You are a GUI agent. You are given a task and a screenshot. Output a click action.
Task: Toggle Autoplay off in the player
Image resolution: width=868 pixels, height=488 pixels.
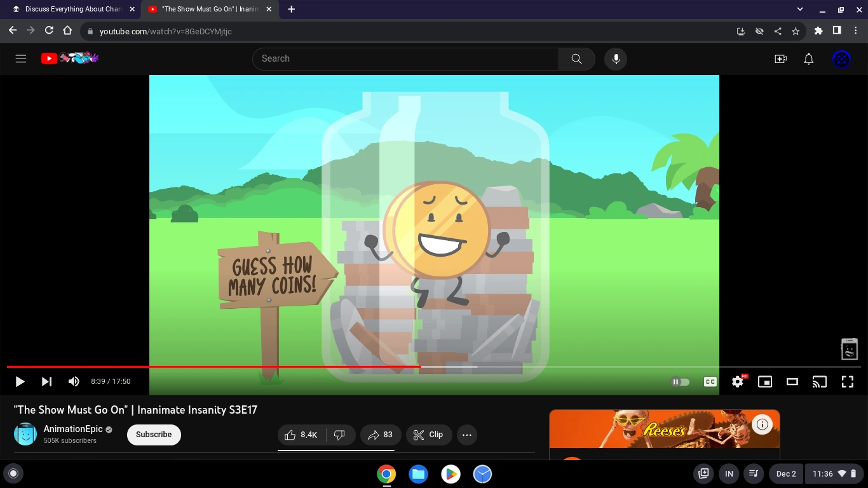(x=680, y=381)
